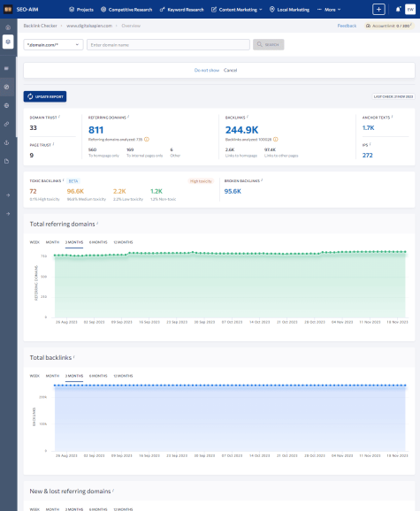Click the 72 high toxicity count
Screen dimensions: 420x511
(x=33, y=191)
